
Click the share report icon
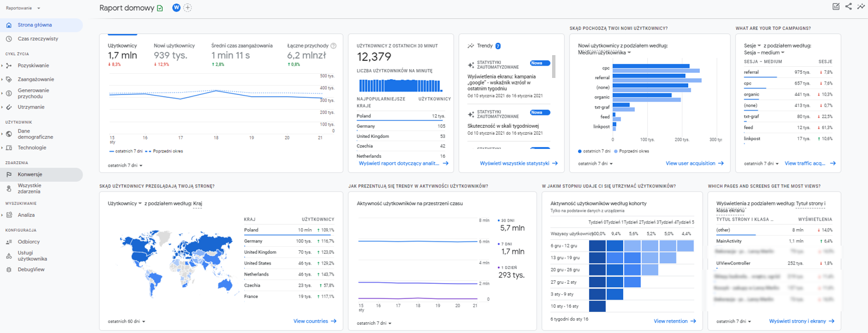coord(848,7)
